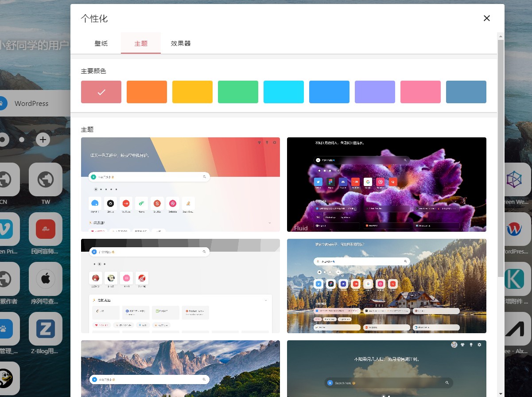This screenshot has width=532, height=397.
Task: Open the 效果器 tab
Action: click(x=181, y=43)
